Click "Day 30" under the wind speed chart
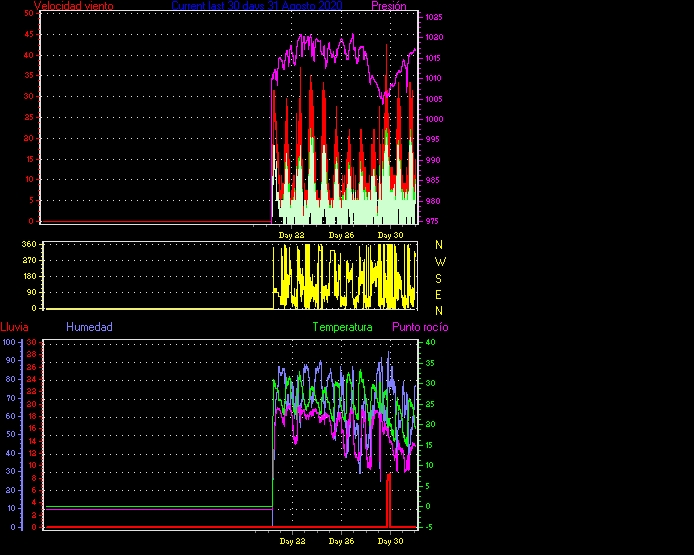This screenshot has height=555, width=694. [390, 235]
